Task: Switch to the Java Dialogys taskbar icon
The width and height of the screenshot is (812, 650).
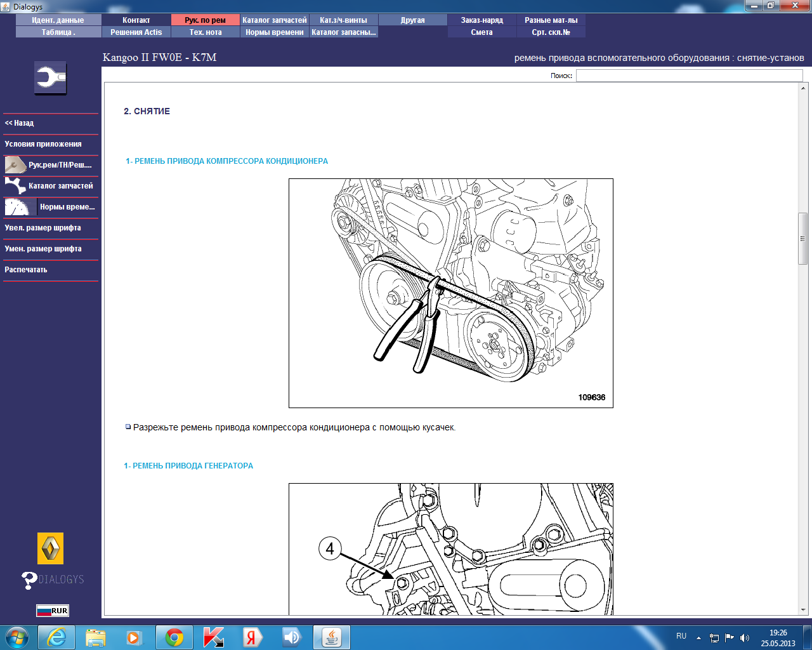Action: pyautogui.click(x=332, y=637)
